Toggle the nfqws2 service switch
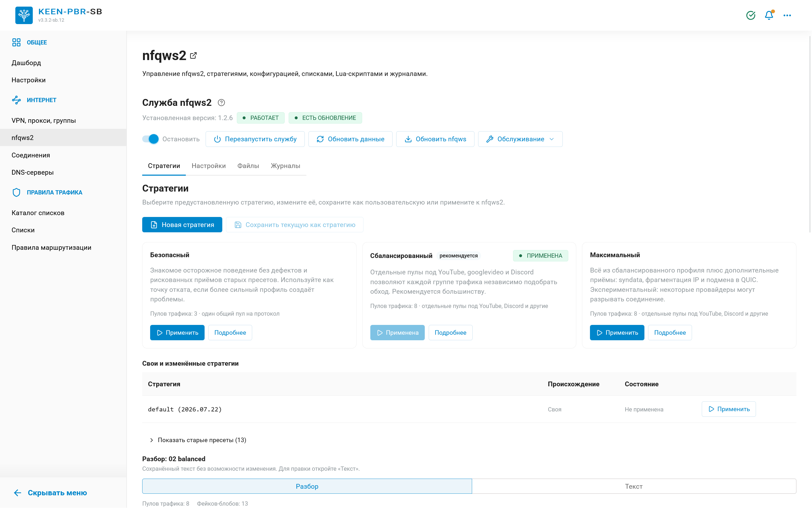This screenshot has width=812, height=508. click(150, 139)
